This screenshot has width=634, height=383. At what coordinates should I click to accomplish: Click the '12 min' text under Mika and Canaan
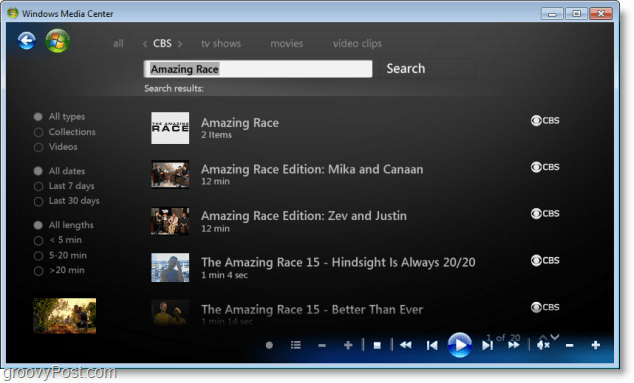click(215, 182)
